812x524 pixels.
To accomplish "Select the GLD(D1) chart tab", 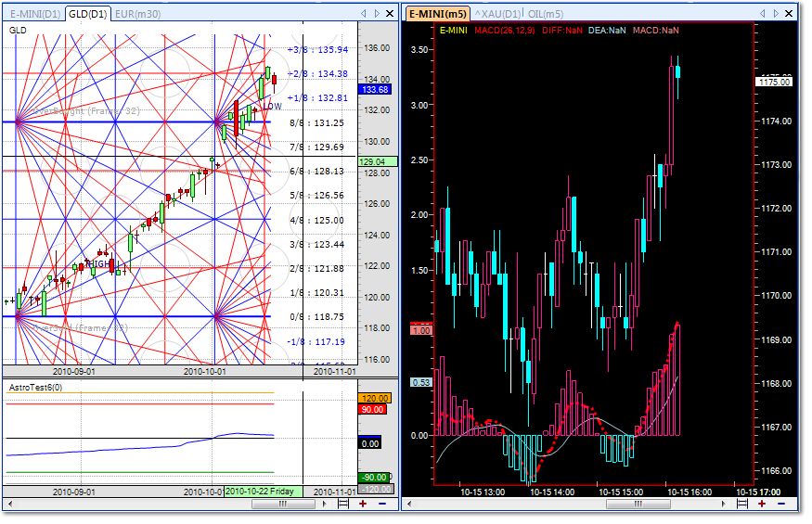I will click(87, 14).
